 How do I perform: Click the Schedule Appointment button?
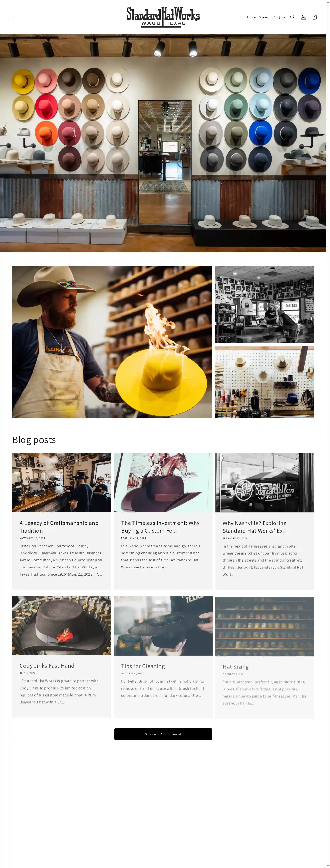pos(163,734)
